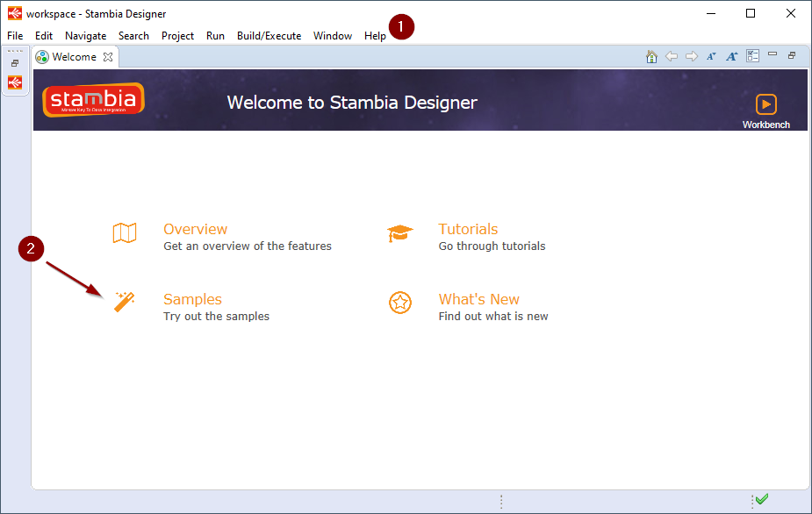Open the Build/Execute menu
The width and height of the screenshot is (812, 514).
(269, 36)
